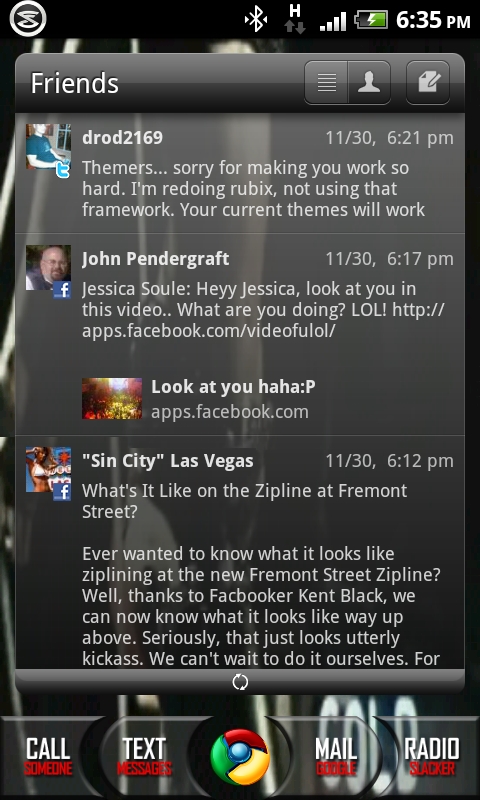Tap the notification icon in status bar

click(28, 19)
